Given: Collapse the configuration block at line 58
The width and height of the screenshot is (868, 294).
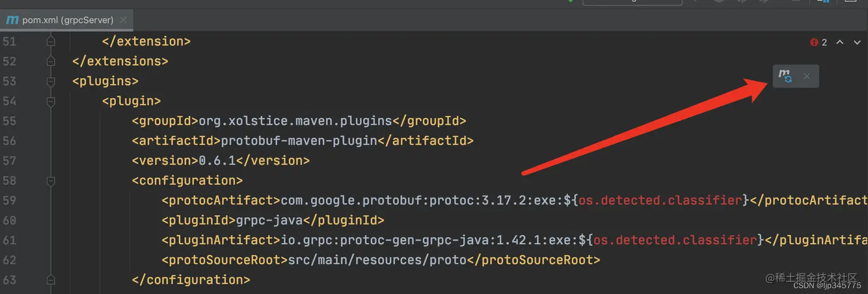Looking at the screenshot, I should click(51, 180).
